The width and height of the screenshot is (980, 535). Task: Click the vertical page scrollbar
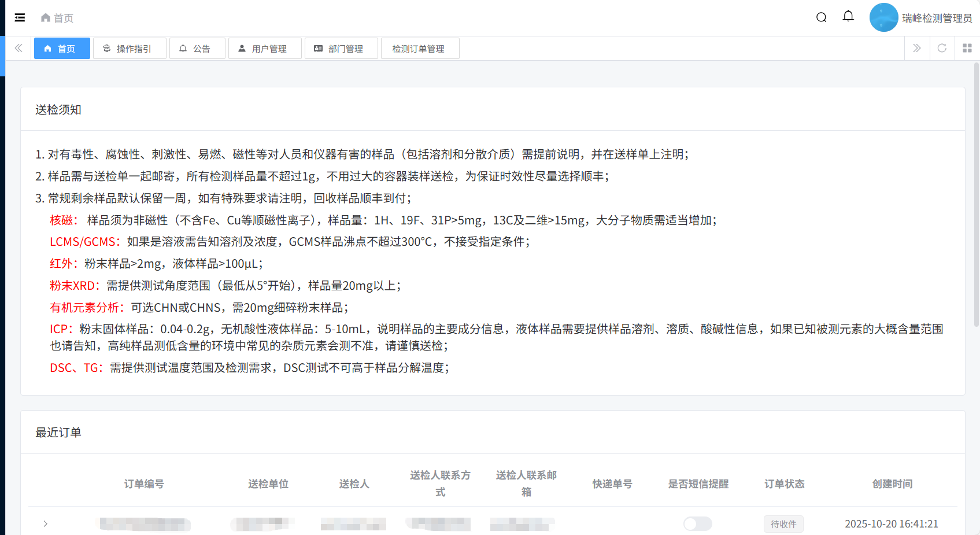pyautogui.click(x=976, y=197)
